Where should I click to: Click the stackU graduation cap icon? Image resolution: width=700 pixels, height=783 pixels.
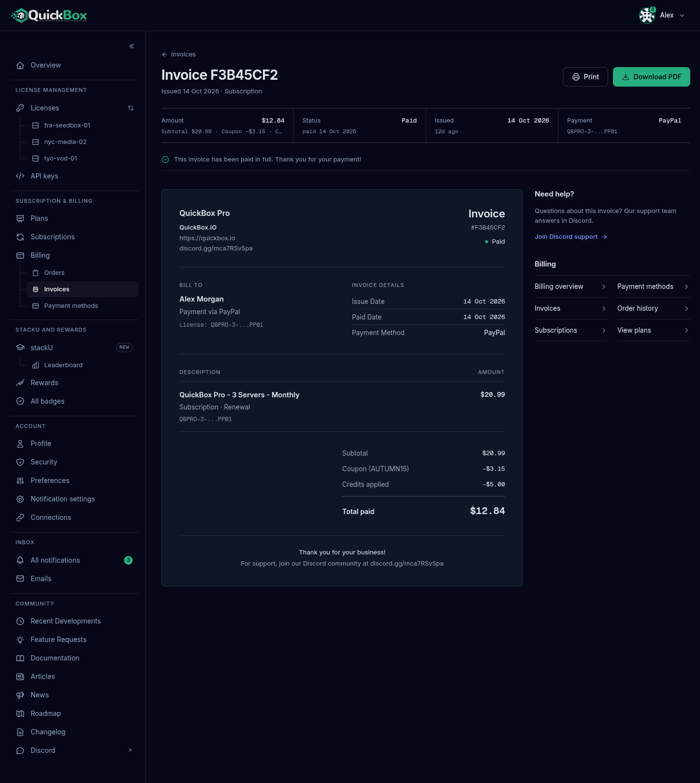[20, 348]
